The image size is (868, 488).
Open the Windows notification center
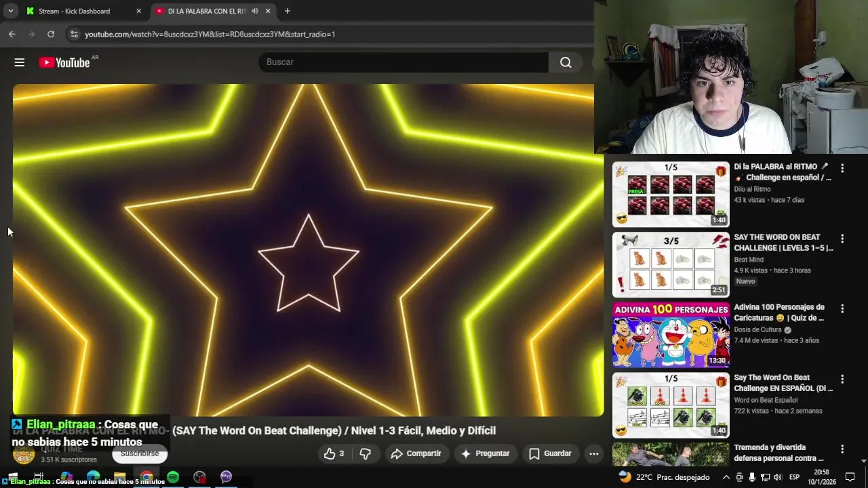tap(850, 477)
